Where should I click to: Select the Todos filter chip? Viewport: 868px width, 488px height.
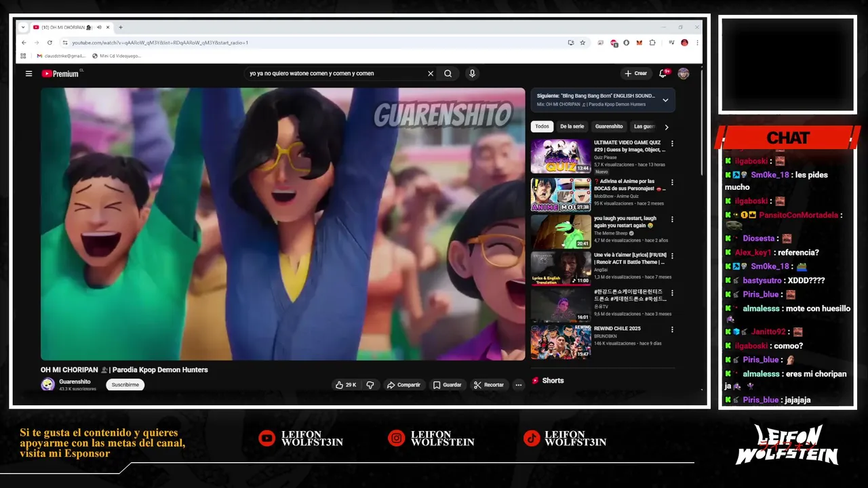[542, 126]
